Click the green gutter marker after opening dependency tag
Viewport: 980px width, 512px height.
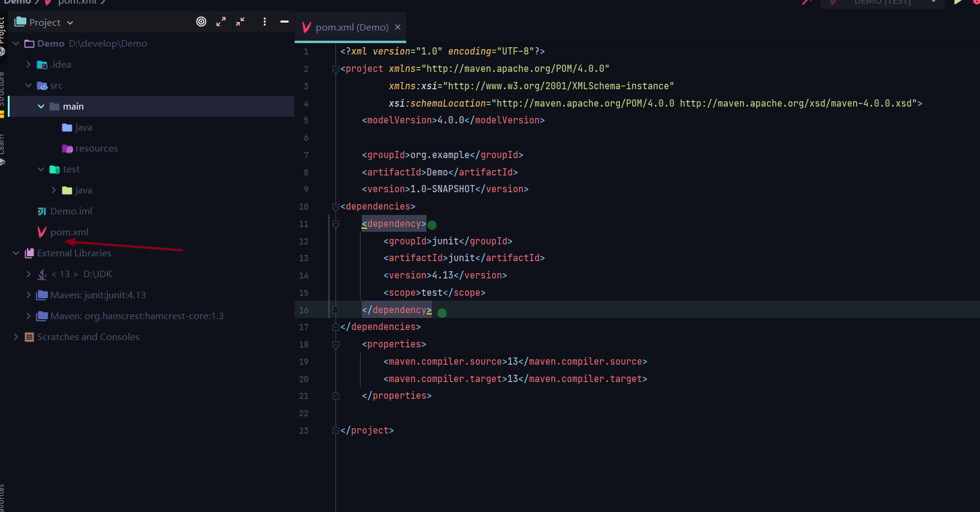coord(432,225)
